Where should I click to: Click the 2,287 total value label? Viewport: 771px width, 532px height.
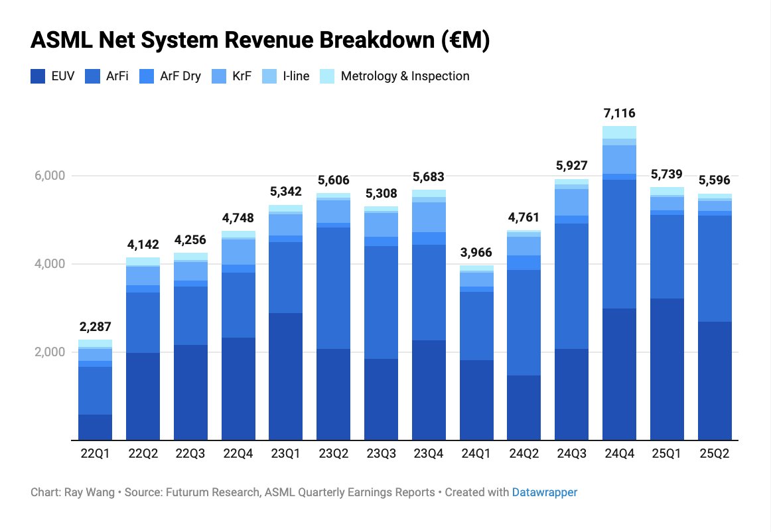95,327
